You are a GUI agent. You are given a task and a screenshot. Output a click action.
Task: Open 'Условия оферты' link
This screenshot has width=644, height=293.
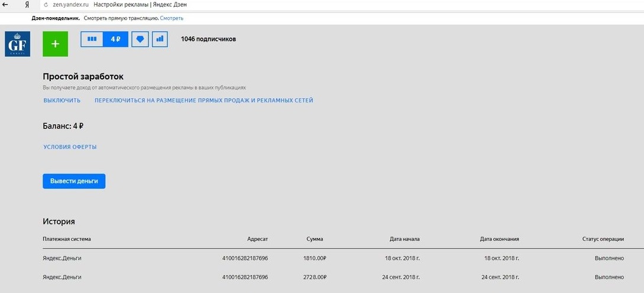(70, 147)
